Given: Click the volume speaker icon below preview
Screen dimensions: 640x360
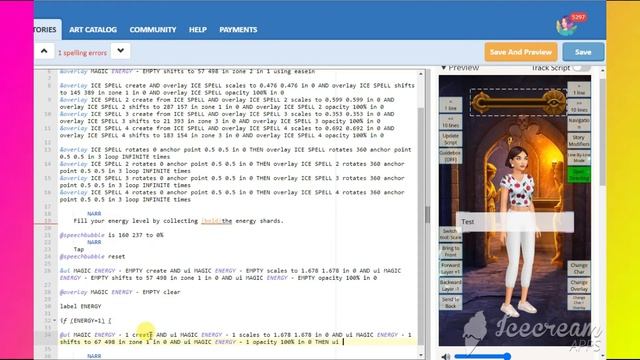Looking at the screenshot, I should [445, 356].
